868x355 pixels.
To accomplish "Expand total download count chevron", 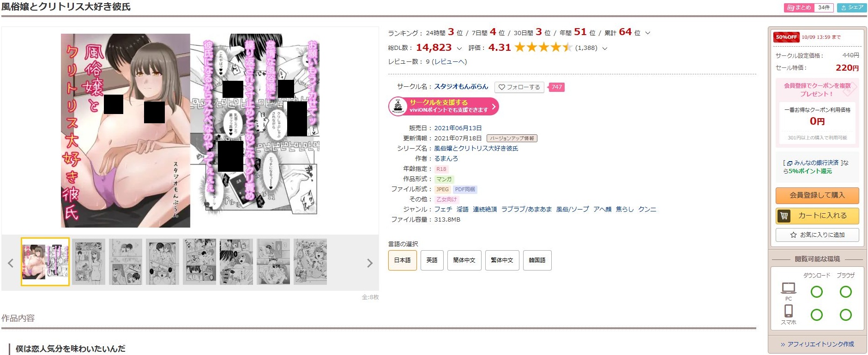I will click(459, 48).
